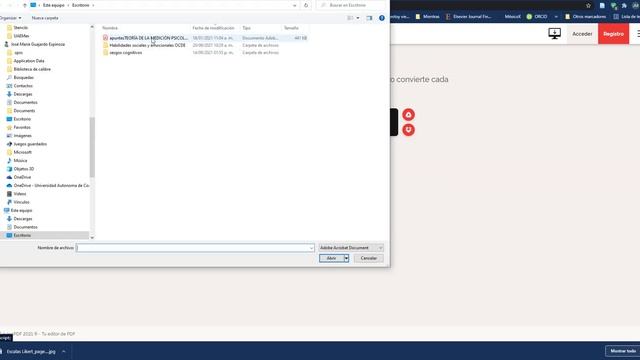
Task: Sort files by the Tipo column header
Action: 247,28
